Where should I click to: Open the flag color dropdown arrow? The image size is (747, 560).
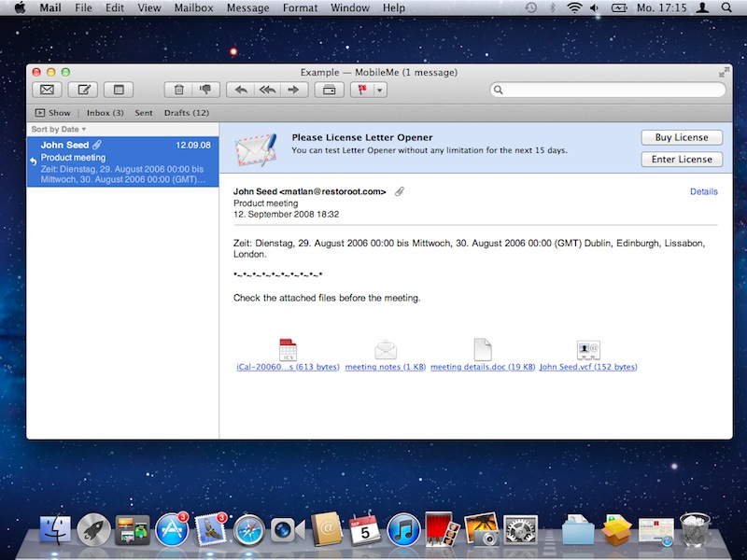(x=380, y=91)
